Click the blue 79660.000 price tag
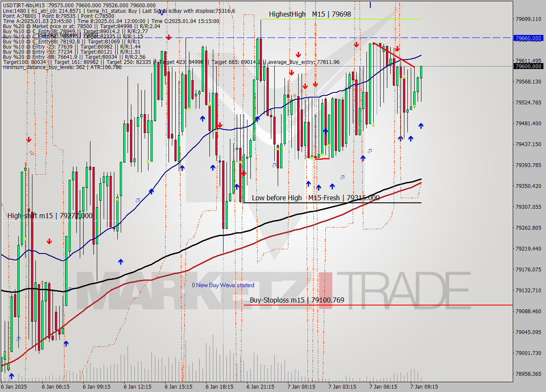 (x=529, y=38)
